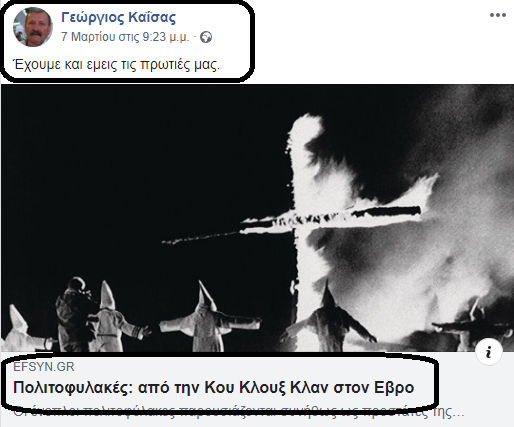Viewport: 514px width, 427px height.
Task: Open the Πολιτοφυλακές article headline link
Action: click(213, 387)
